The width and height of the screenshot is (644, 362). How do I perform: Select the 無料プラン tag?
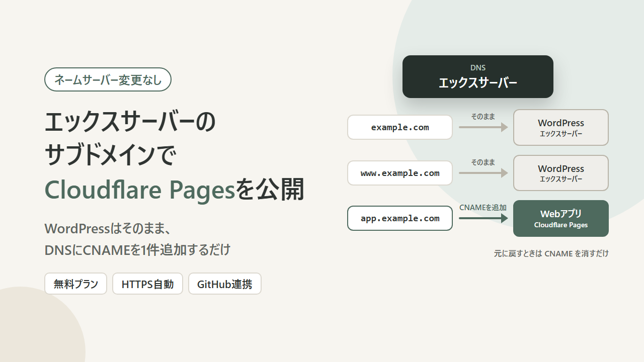[76, 284]
